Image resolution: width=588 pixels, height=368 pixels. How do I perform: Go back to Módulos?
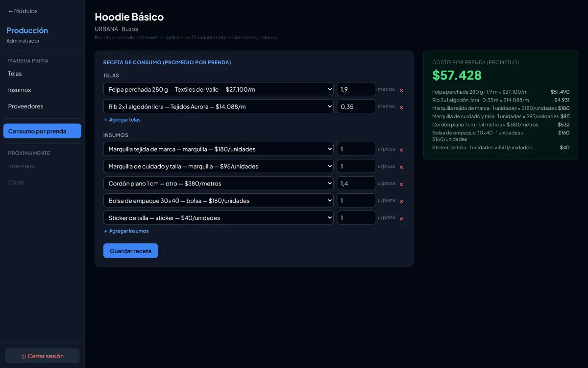point(23,11)
